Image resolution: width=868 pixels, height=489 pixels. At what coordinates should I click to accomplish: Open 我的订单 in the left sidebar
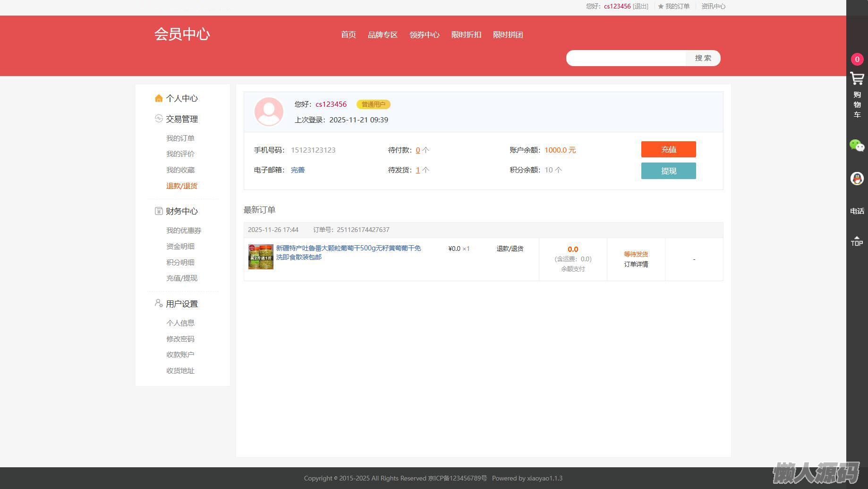[180, 138]
